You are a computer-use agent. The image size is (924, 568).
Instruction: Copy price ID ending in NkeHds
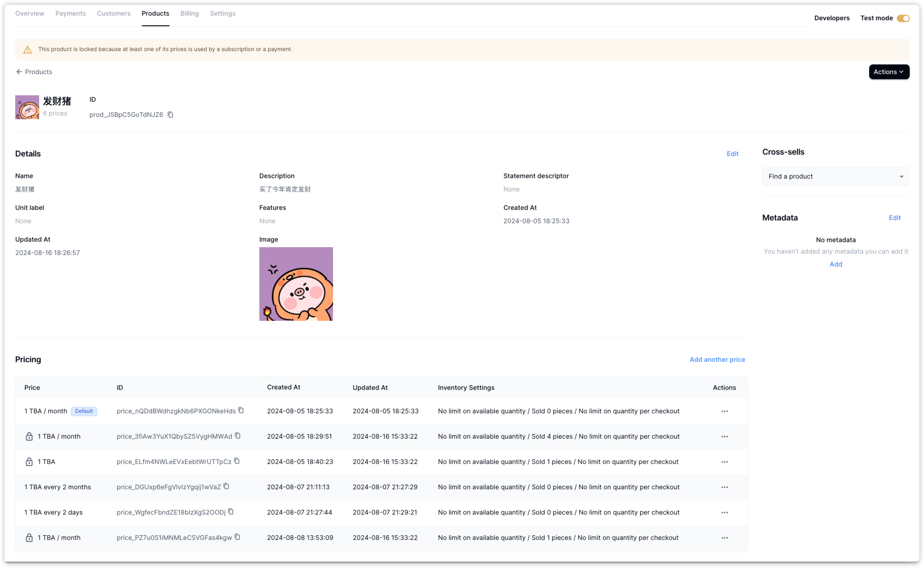[241, 411]
